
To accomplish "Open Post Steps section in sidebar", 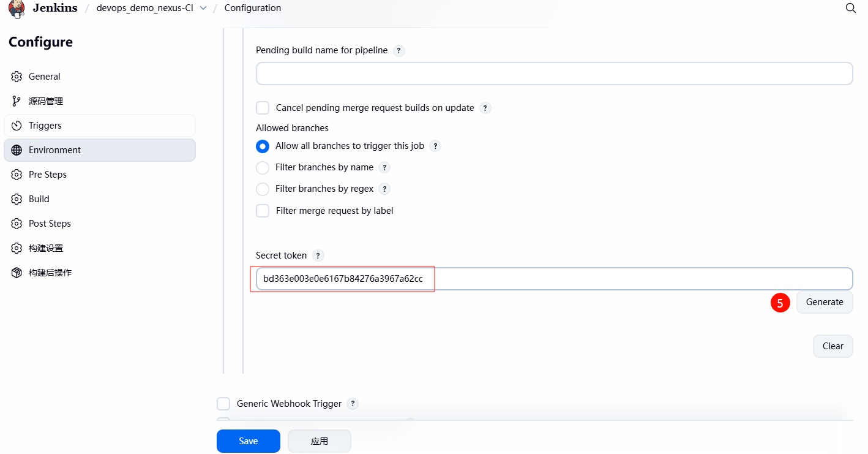I will 50,224.
